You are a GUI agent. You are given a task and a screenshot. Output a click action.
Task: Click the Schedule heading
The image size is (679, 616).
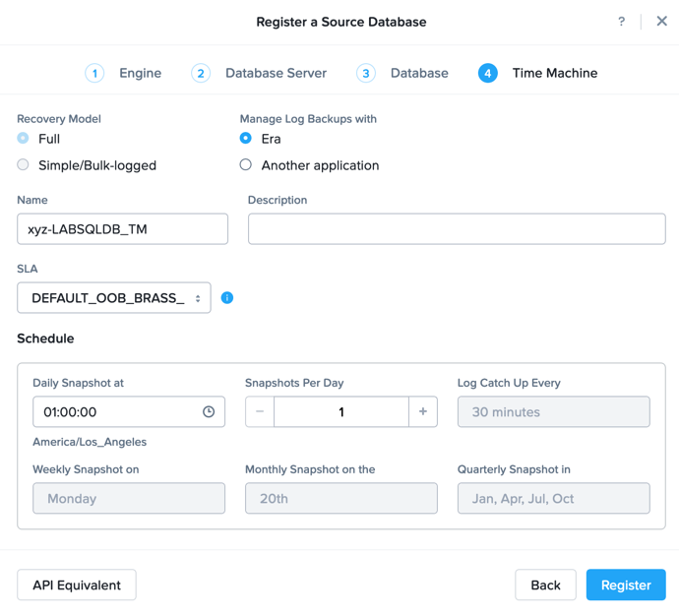point(45,339)
